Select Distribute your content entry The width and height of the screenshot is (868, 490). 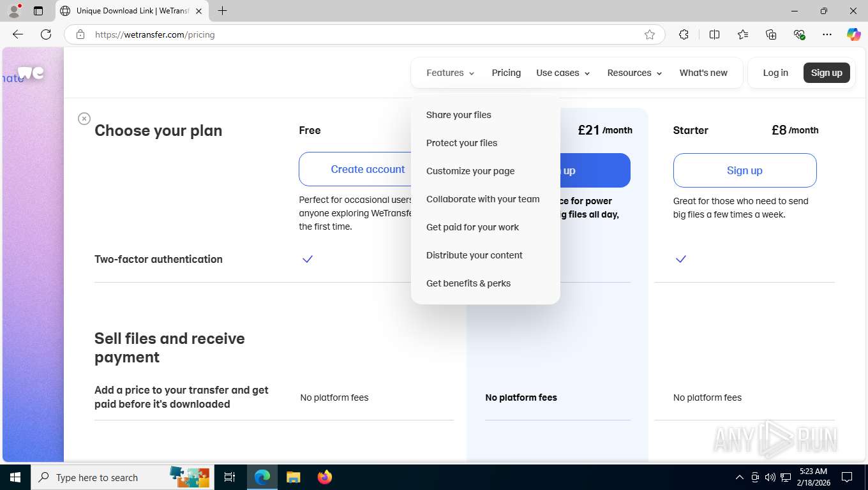pos(474,255)
